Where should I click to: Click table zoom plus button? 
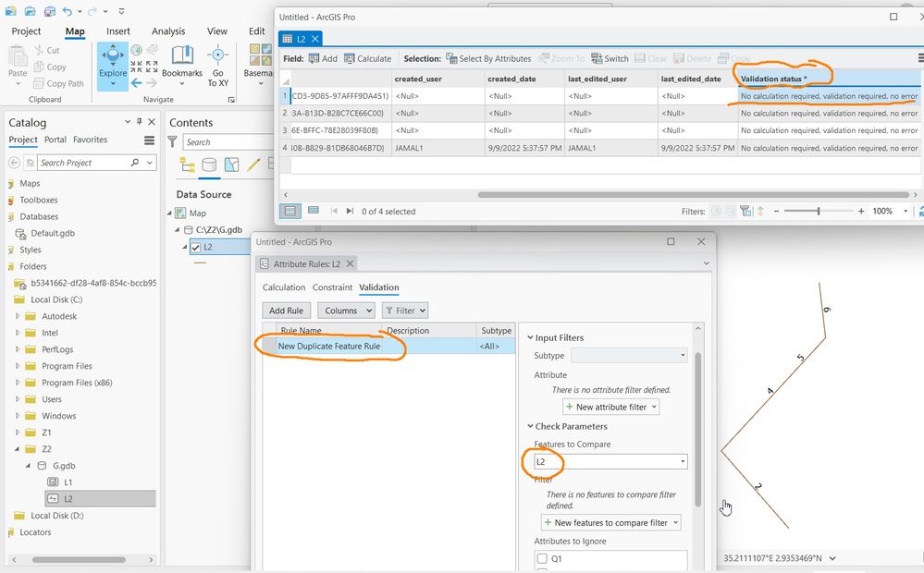click(861, 211)
